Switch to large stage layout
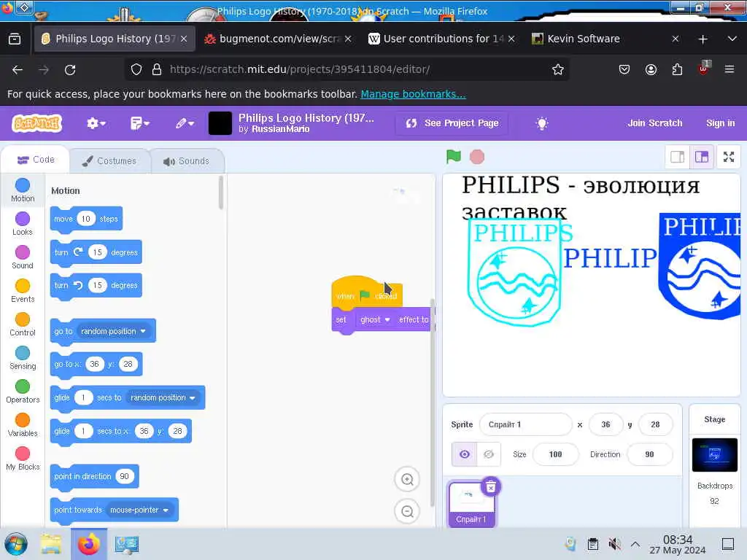Viewport: 747px width, 560px height. (702, 157)
